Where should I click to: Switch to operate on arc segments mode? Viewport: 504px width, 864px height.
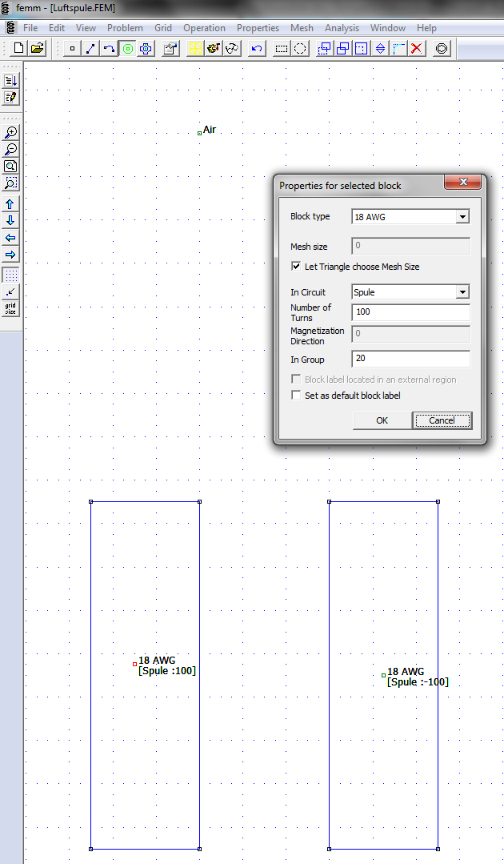pos(110,49)
